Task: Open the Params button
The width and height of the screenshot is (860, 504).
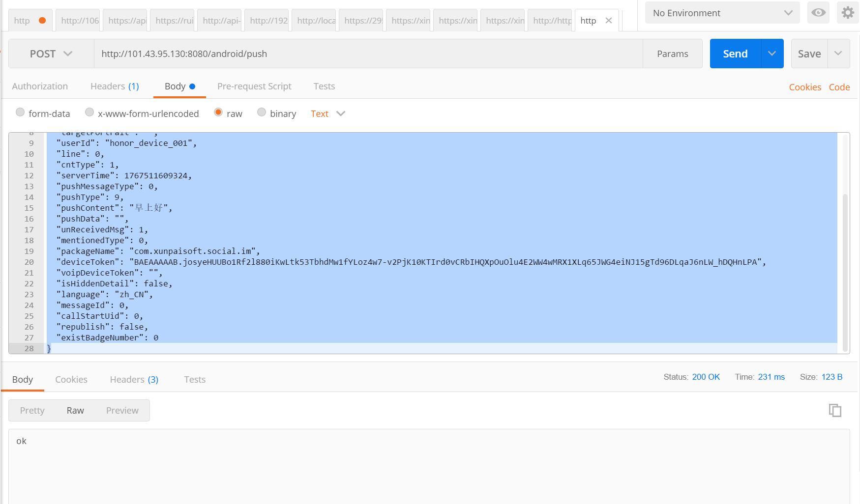Action: [672, 54]
